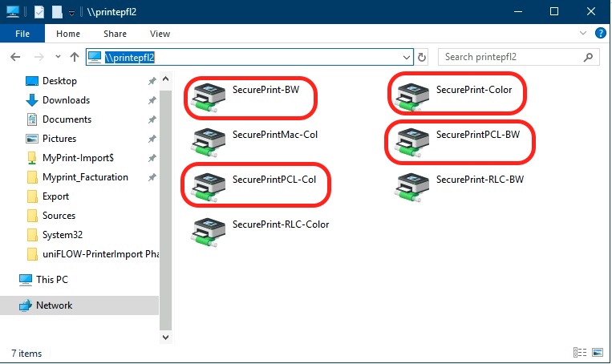Switch to Details view layout icon
The image size is (612, 364).
point(580,352)
